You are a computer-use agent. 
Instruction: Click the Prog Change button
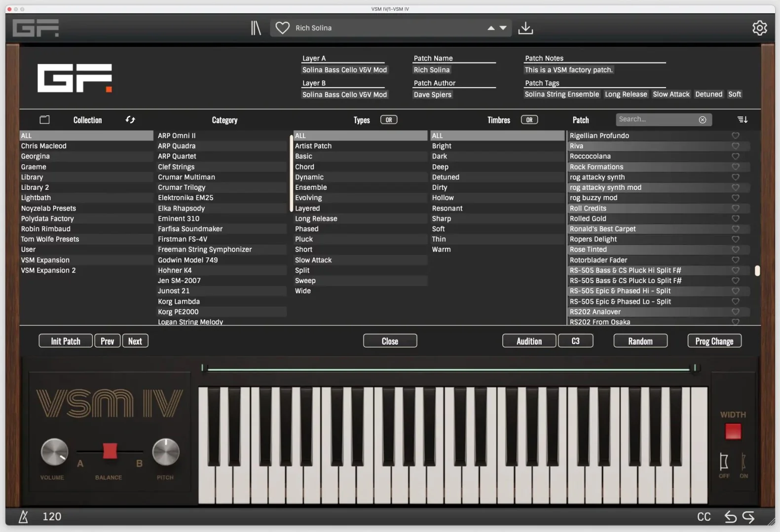point(714,341)
